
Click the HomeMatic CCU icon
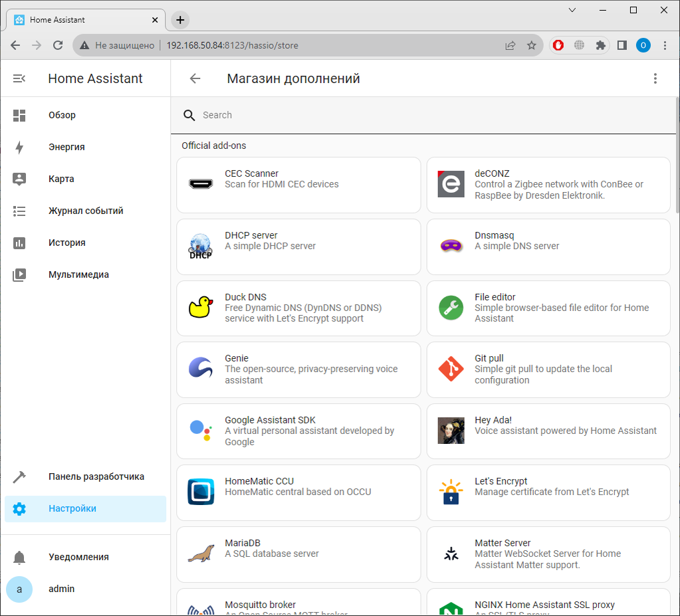pos(201,492)
